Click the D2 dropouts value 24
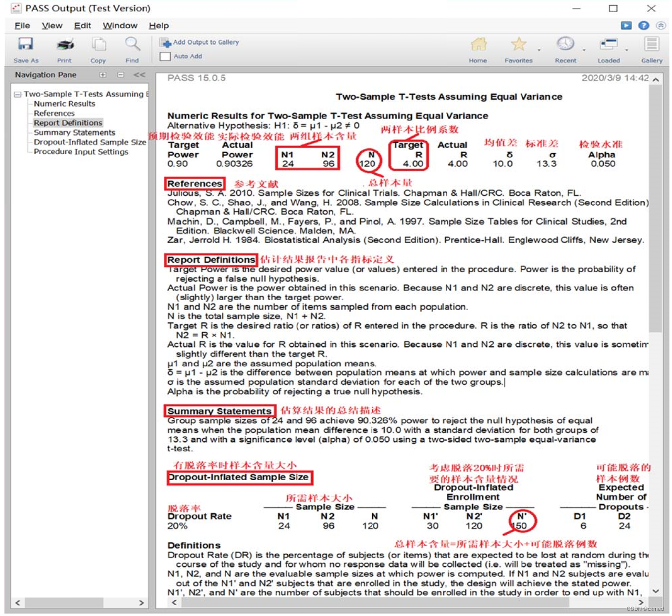 pyautogui.click(x=625, y=526)
